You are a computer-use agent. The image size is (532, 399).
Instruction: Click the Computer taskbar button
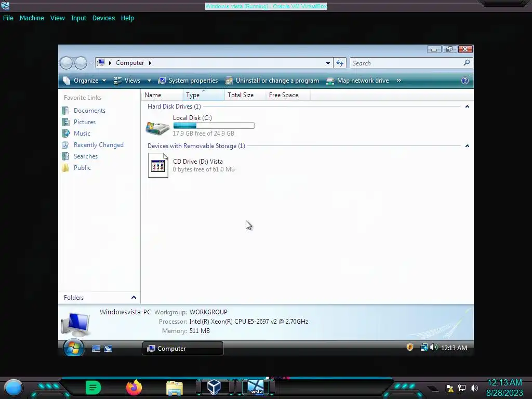tap(182, 349)
